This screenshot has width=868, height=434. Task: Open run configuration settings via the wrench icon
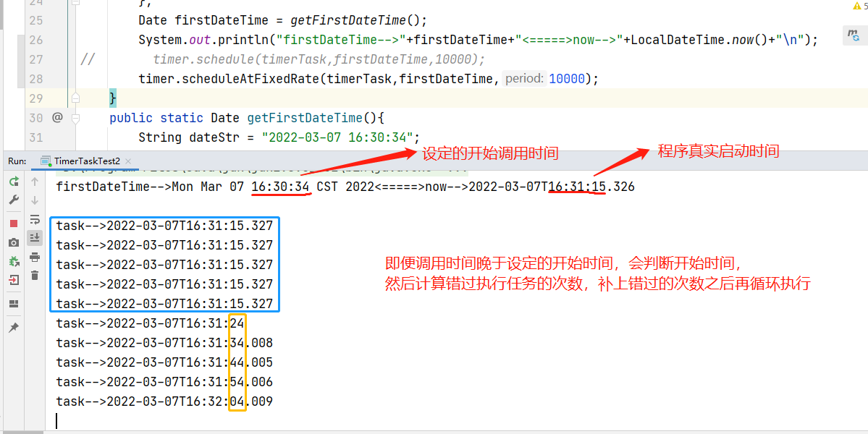(14, 199)
